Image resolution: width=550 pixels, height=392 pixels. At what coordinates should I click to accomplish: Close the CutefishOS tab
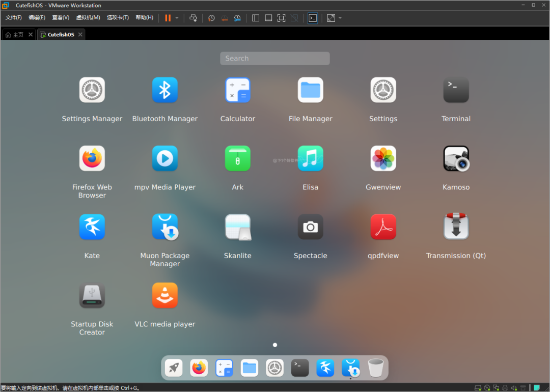click(80, 34)
